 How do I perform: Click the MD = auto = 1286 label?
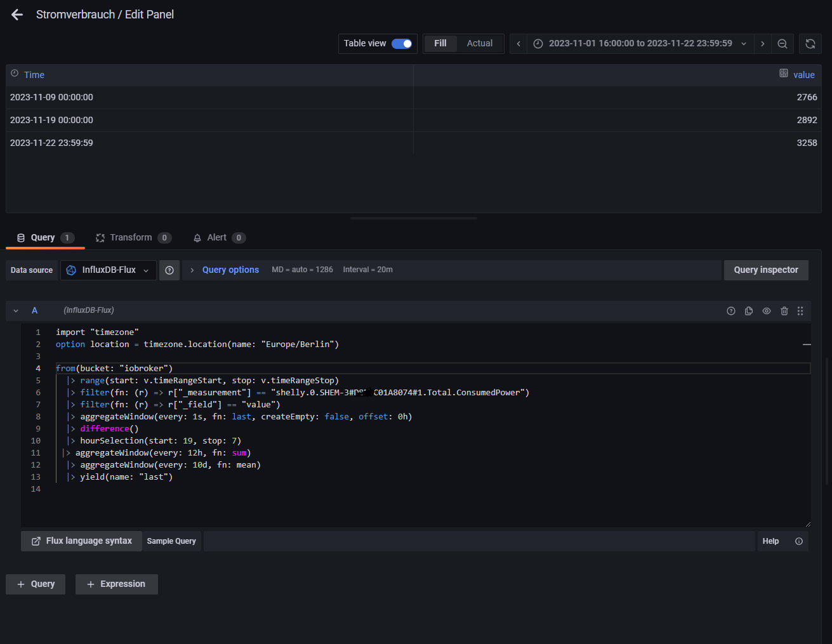coord(302,270)
